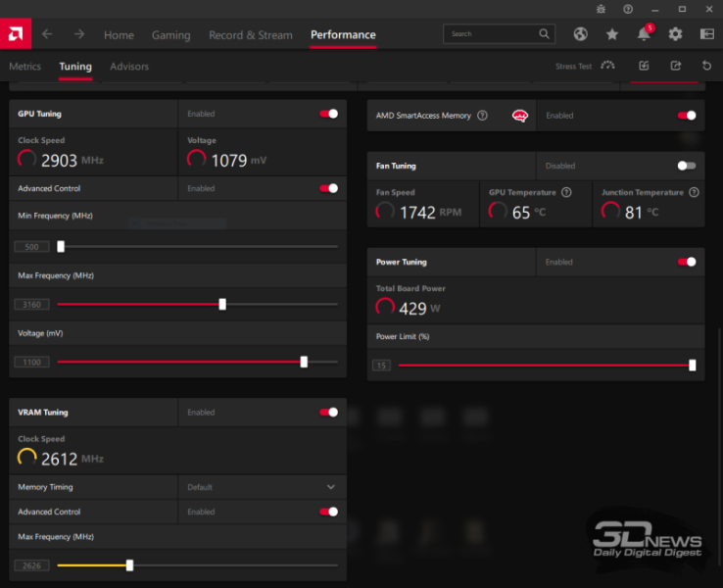The height and width of the screenshot is (588, 723).
Task: Switch to the Metrics tab
Action: pyautogui.click(x=25, y=67)
